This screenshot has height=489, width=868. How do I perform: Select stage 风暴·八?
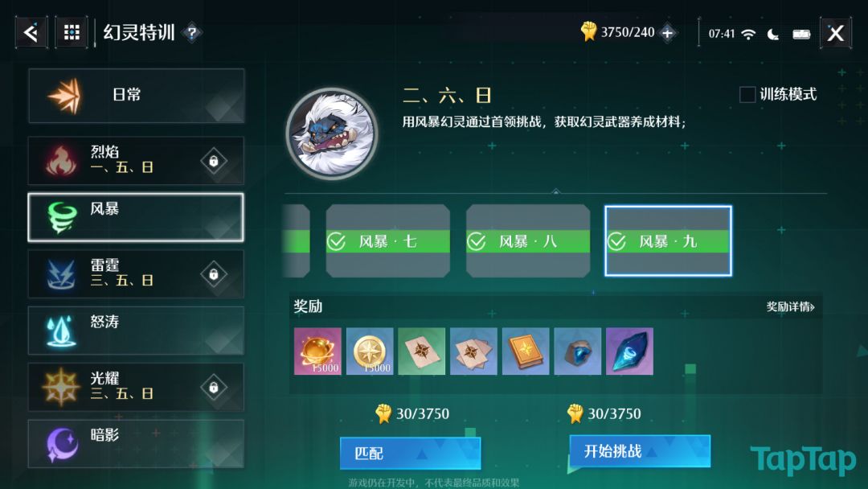pyautogui.click(x=528, y=241)
